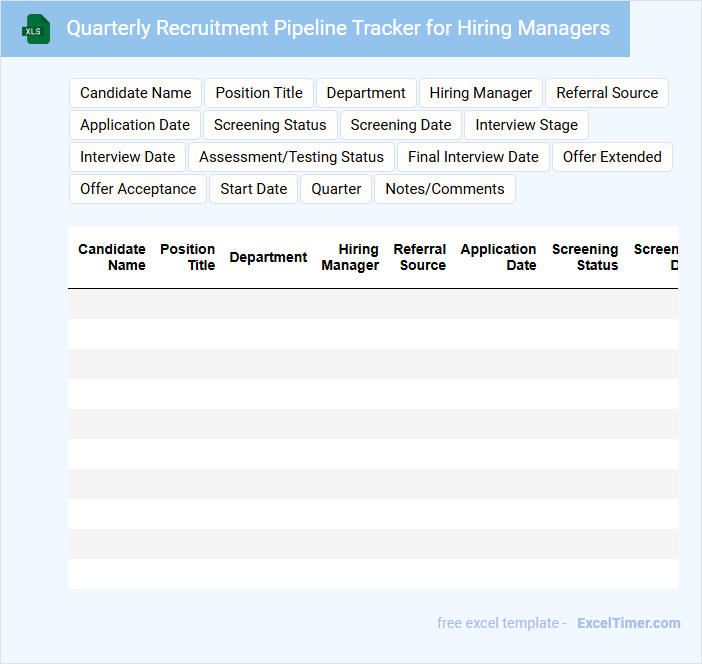Click the Department tag button
This screenshot has height=664, width=702.
point(366,93)
